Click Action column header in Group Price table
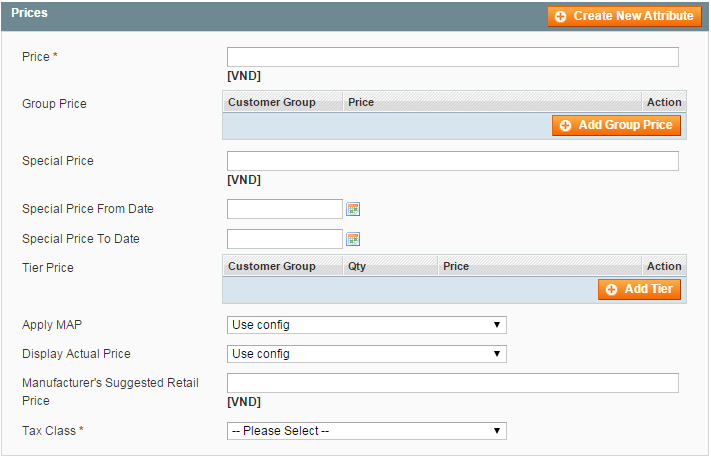This screenshot has width=711, height=459. coord(663,102)
